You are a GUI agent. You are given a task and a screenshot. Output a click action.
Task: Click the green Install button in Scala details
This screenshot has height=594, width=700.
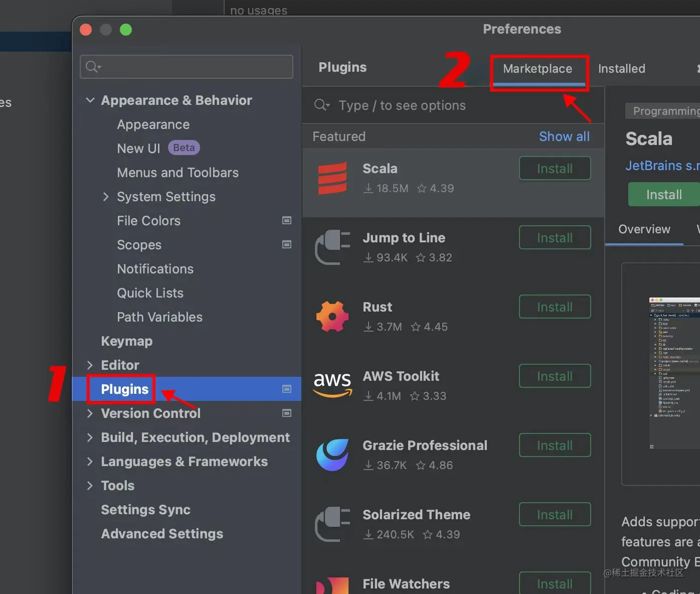[x=664, y=195]
